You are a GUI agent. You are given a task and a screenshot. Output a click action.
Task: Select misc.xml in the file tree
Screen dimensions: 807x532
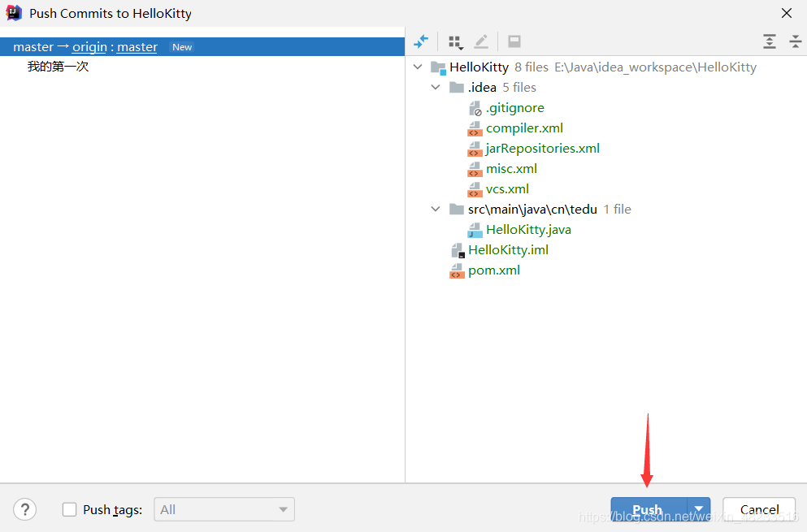click(x=511, y=169)
